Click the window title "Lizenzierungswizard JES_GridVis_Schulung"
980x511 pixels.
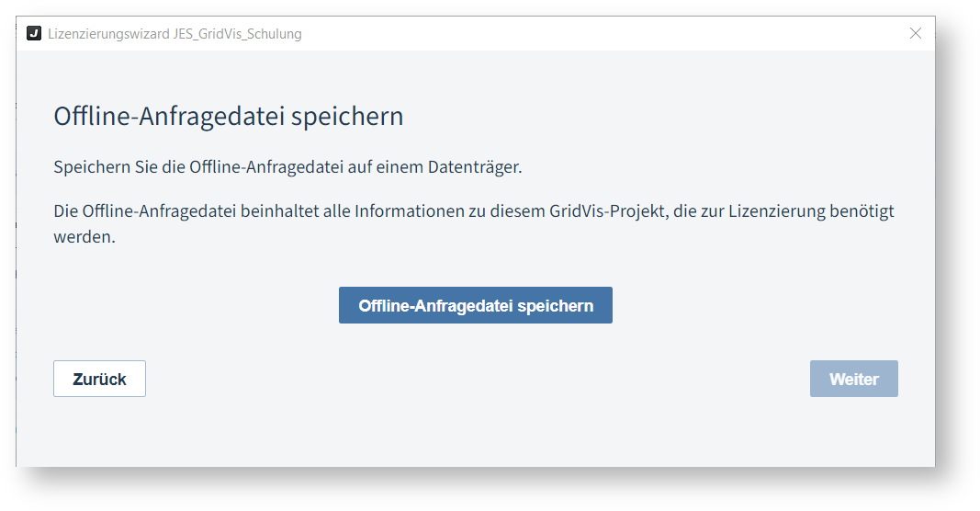click(x=175, y=34)
